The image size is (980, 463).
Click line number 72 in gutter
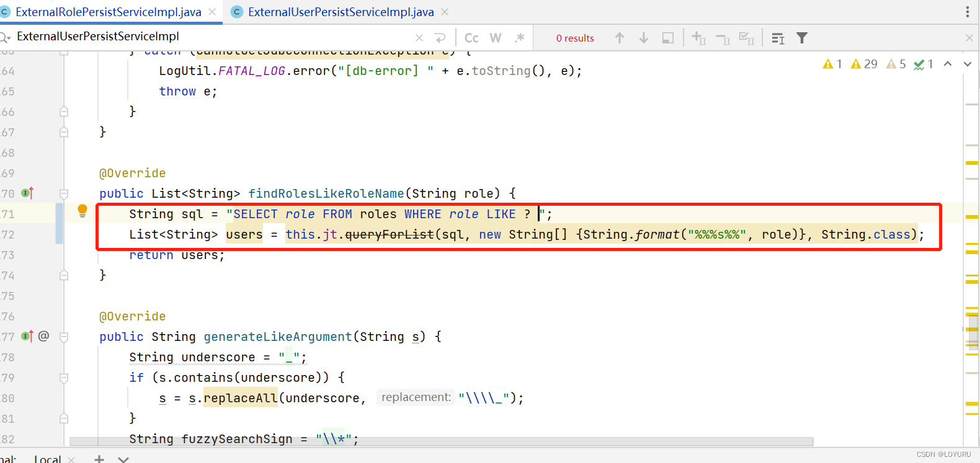coord(7,234)
